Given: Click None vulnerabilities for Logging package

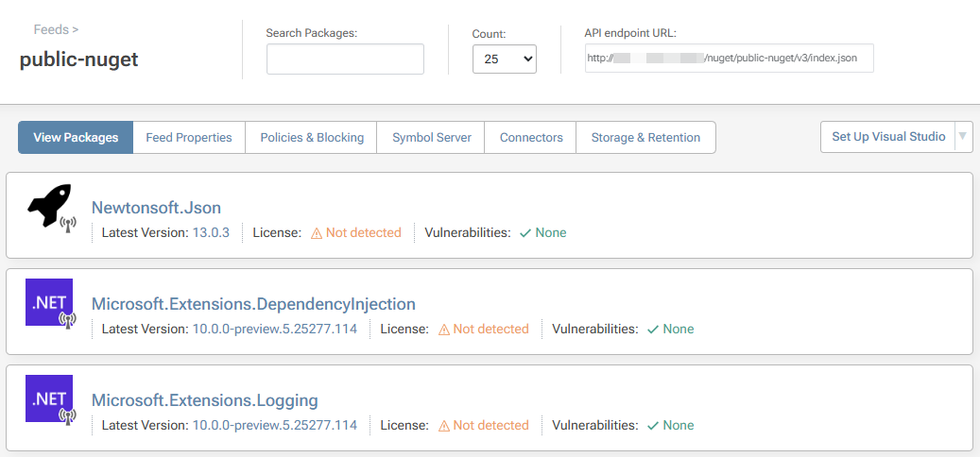Looking at the screenshot, I should click(x=679, y=425).
